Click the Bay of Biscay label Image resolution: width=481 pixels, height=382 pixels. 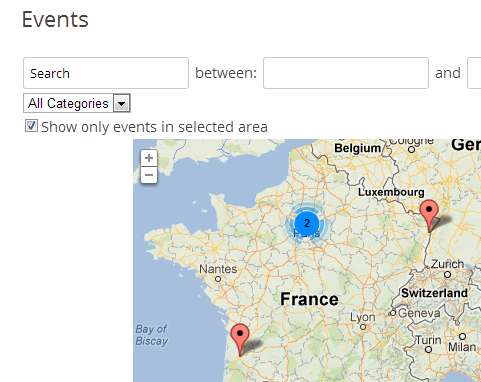pos(151,335)
